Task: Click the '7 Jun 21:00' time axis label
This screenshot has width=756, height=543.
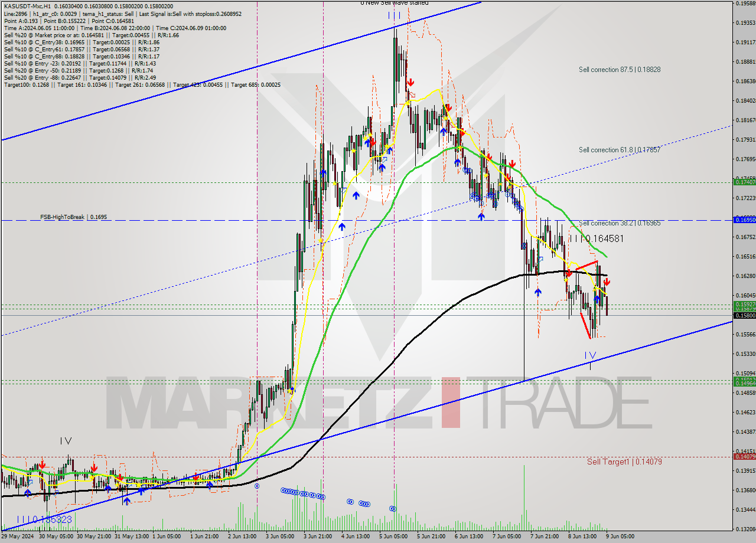Action: [x=544, y=537]
